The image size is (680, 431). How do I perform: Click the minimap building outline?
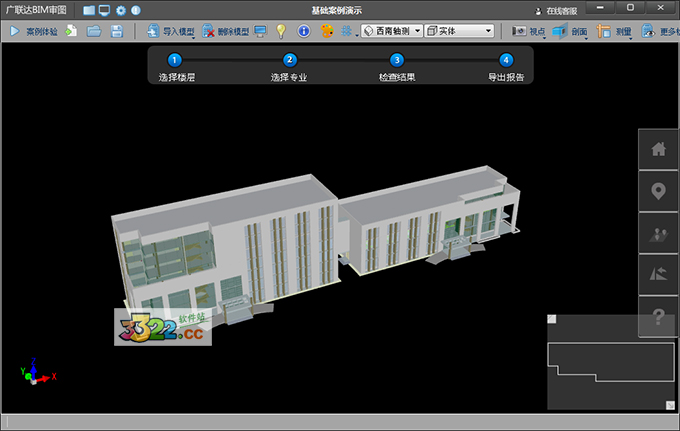tap(611, 362)
